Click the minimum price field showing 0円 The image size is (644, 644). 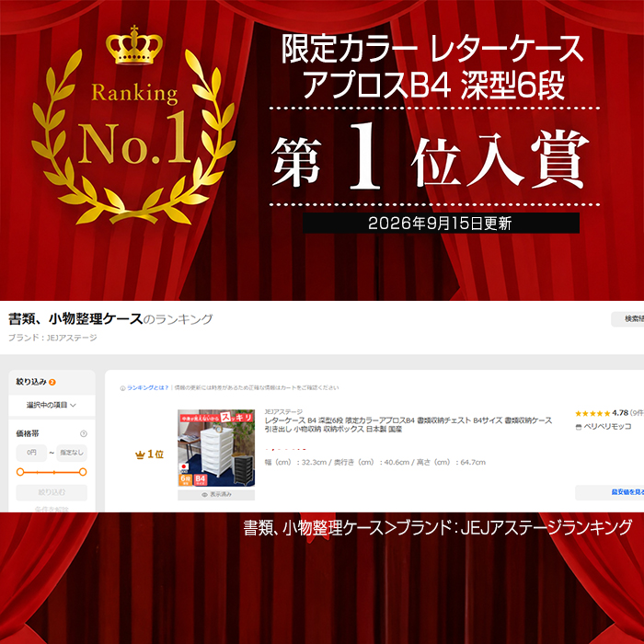point(31,453)
